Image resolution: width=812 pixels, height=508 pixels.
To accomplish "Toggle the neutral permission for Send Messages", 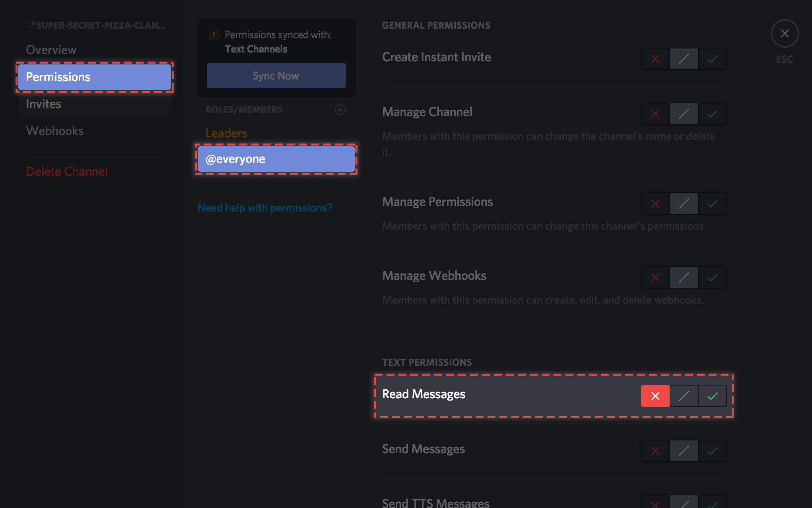I will (683, 449).
